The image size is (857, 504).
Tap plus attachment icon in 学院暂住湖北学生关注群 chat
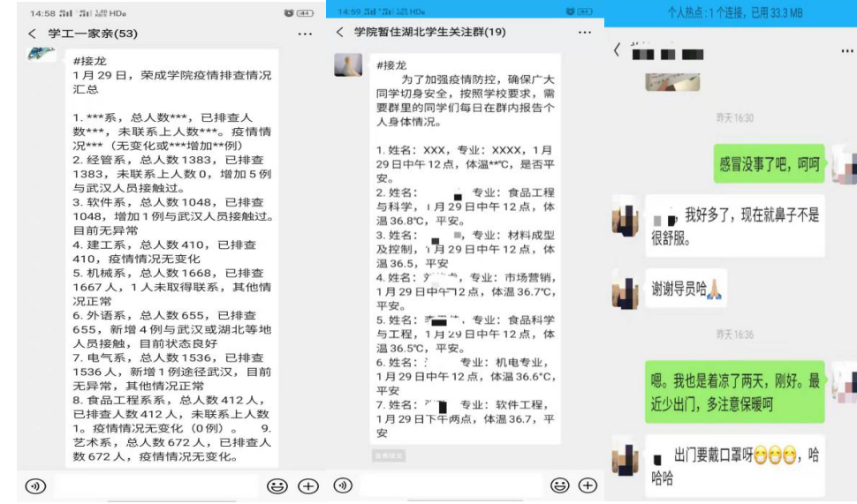(587, 485)
